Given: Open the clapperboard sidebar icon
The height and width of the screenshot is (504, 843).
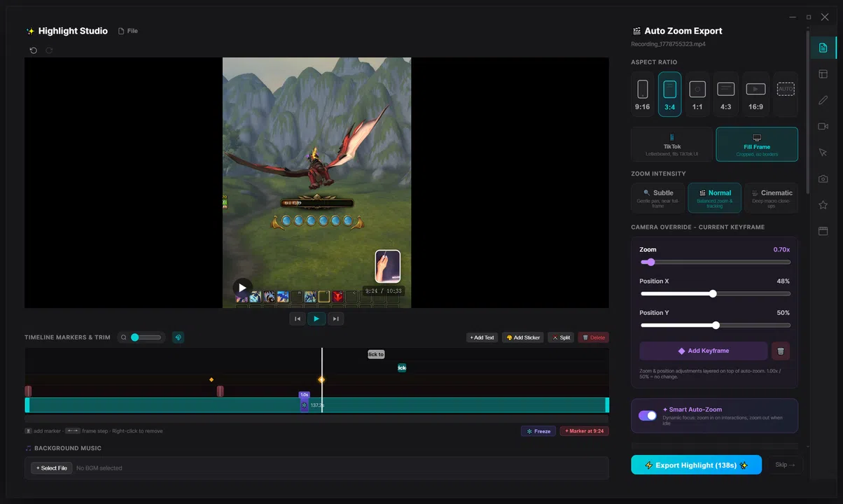Looking at the screenshot, I should (x=823, y=231).
